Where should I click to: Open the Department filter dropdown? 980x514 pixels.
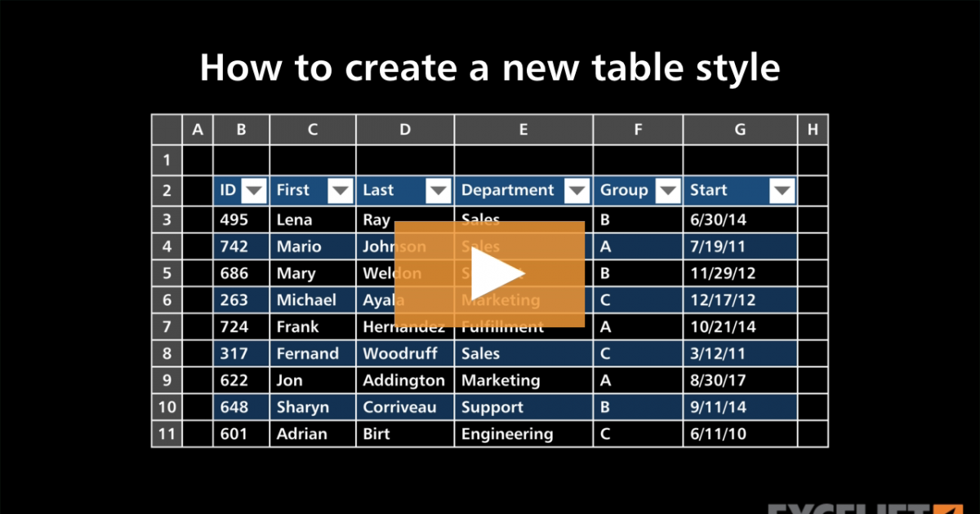(x=577, y=191)
